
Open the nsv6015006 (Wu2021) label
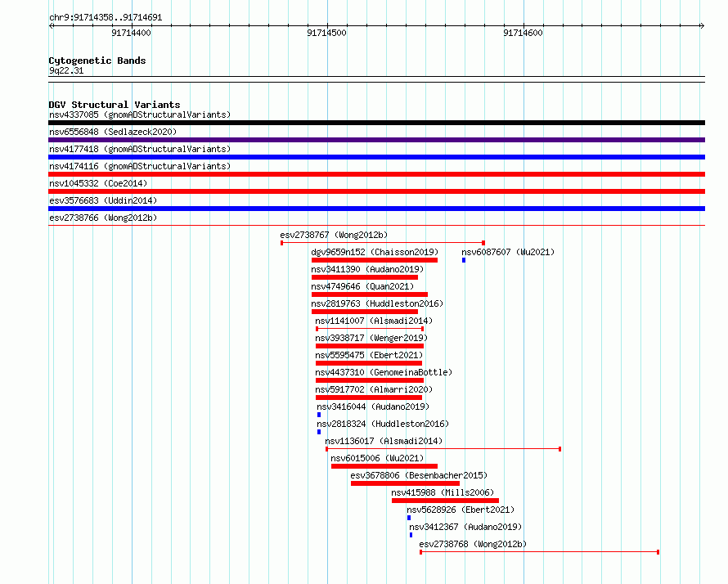[x=377, y=458]
